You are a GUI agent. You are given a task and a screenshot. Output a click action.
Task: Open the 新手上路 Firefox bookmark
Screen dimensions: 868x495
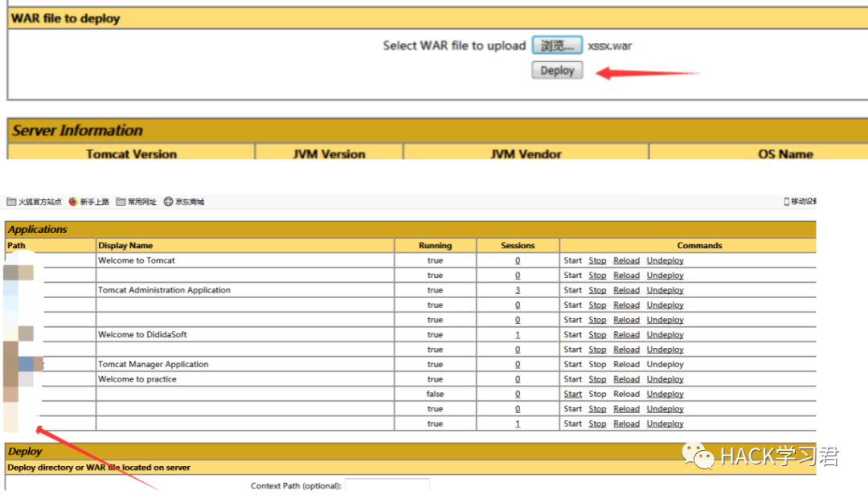(x=88, y=202)
